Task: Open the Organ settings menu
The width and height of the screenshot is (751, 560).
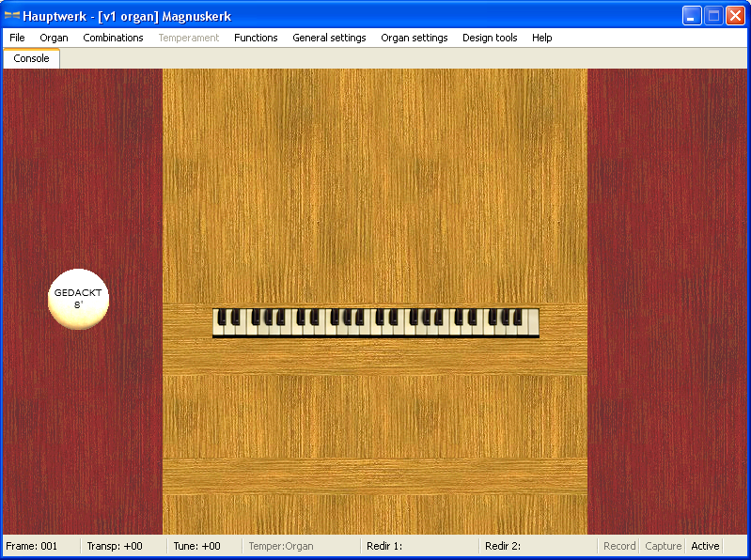Action: 415,38
